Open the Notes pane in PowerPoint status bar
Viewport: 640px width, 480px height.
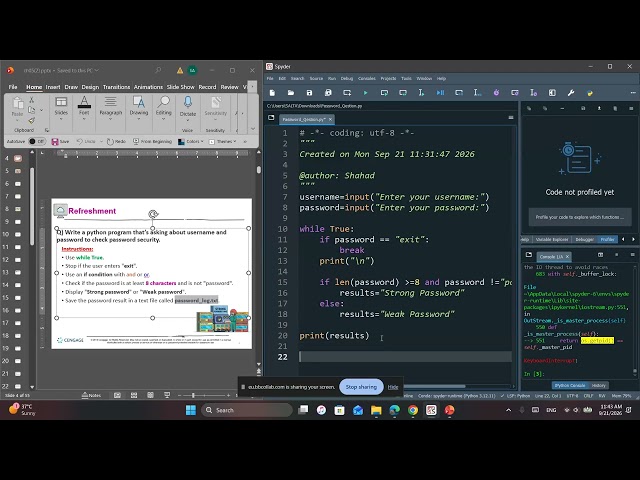[91, 395]
